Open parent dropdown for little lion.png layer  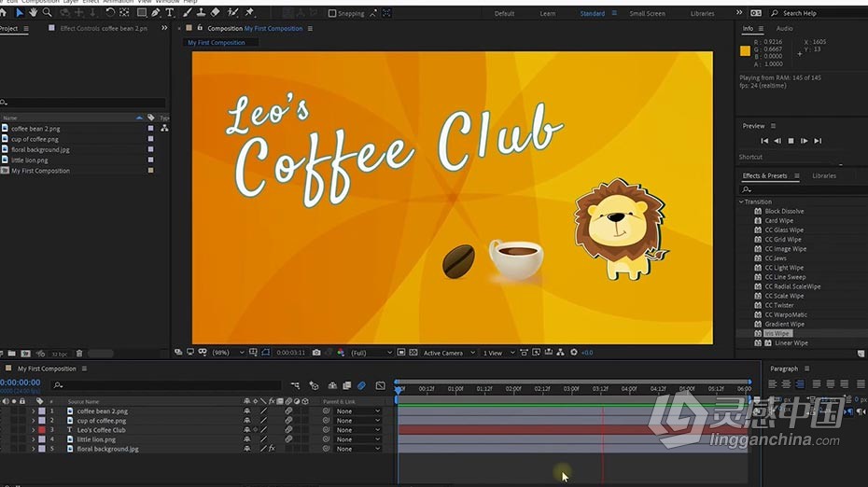[357, 439]
